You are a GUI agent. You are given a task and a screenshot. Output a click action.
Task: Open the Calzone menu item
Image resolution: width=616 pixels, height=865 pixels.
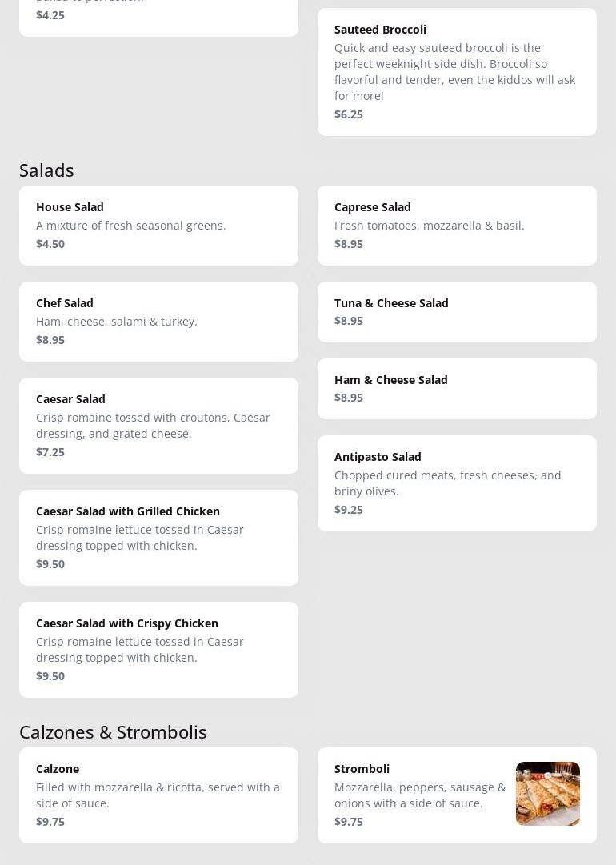click(158, 795)
